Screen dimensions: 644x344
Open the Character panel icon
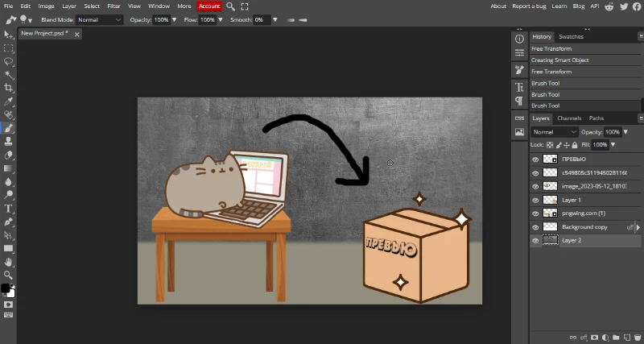(x=519, y=87)
